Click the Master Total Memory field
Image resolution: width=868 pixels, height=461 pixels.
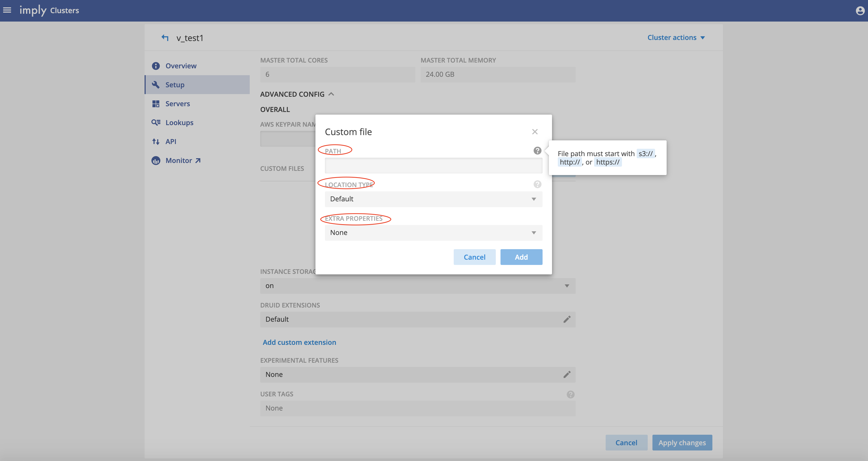(498, 74)
